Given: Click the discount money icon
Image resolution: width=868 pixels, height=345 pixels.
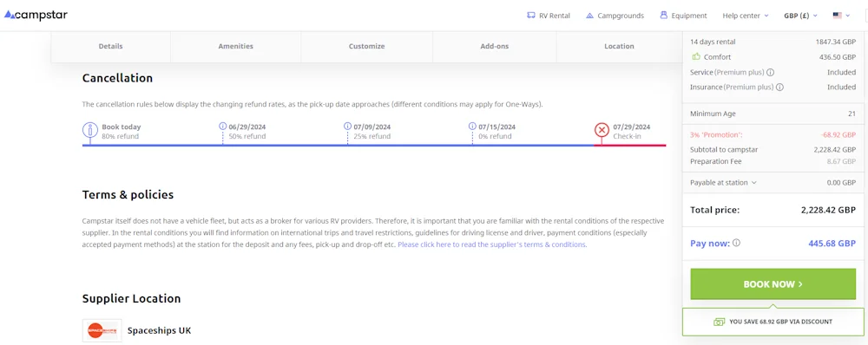Looking at the screenshot, I should [x=719, y=322].
